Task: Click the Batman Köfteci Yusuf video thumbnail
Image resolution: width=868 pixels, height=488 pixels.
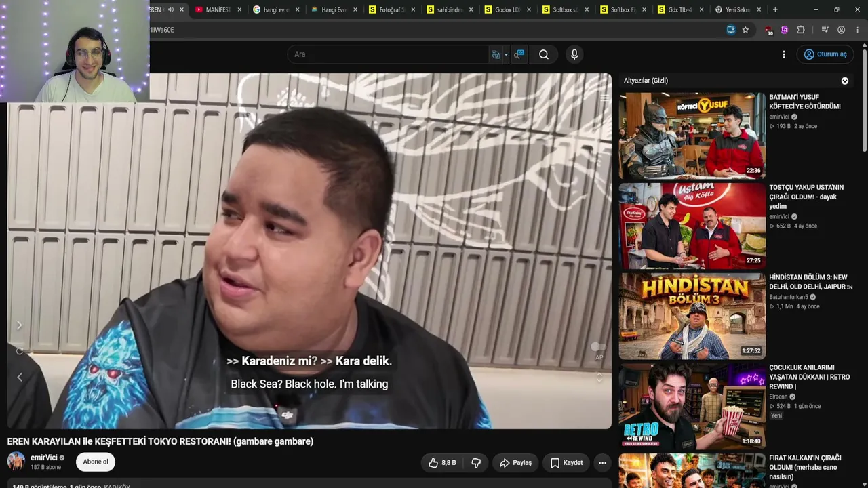Action: (692, 136)
